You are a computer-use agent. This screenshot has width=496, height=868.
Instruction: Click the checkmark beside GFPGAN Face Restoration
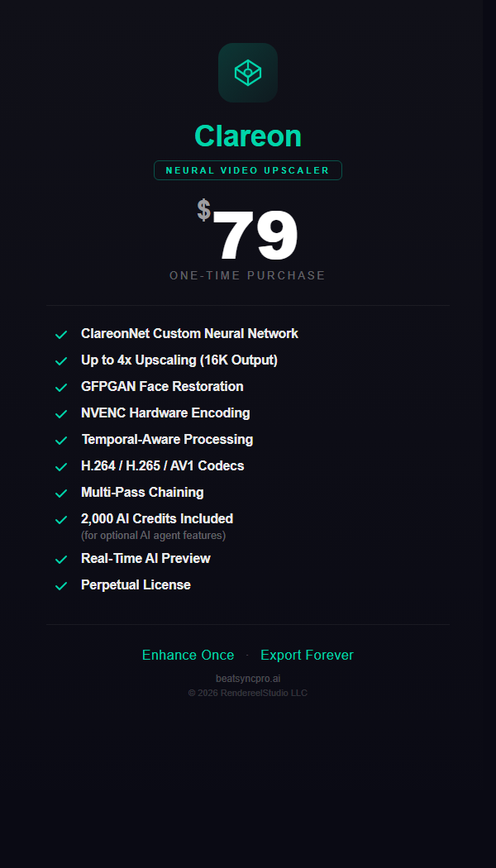click(x=61, y=388)
